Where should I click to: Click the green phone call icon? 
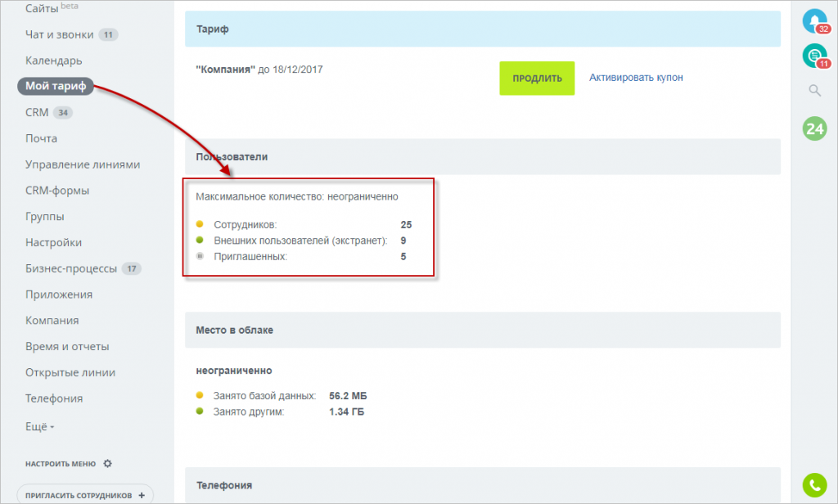pyautogui.click(x=814, y=485)
